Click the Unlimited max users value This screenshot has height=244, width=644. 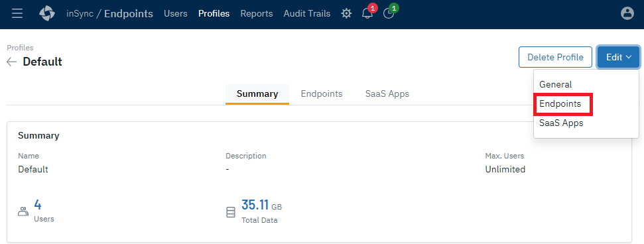pos(505,169)
